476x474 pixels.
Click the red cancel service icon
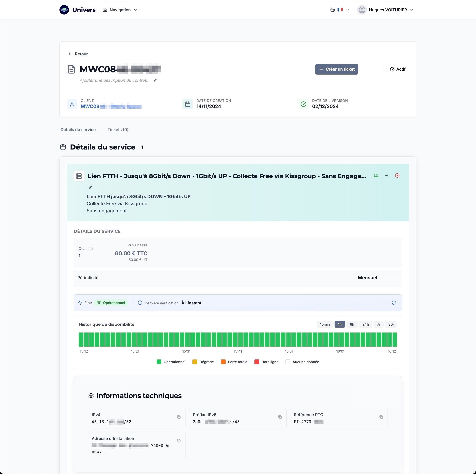(x=397, y=176)
